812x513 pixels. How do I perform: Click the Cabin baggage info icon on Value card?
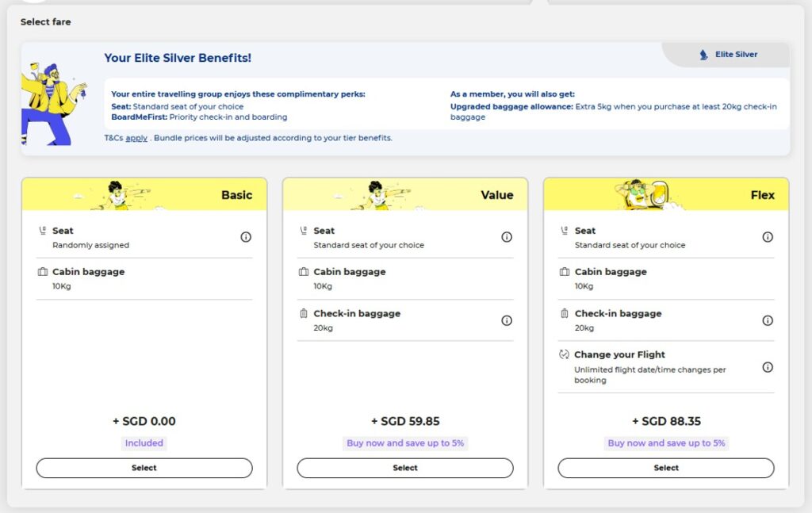[507, 279]
